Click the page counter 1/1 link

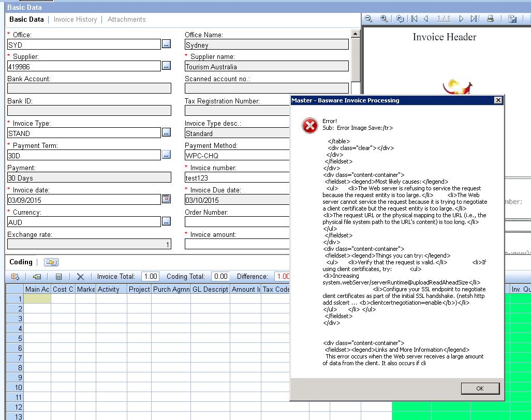(x=444, y=19)
